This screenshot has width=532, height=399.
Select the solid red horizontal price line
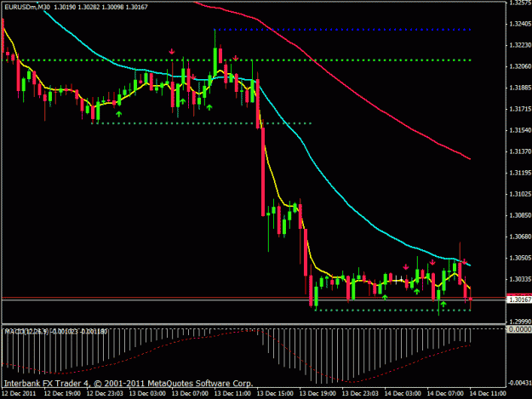[x=255, y=297]
